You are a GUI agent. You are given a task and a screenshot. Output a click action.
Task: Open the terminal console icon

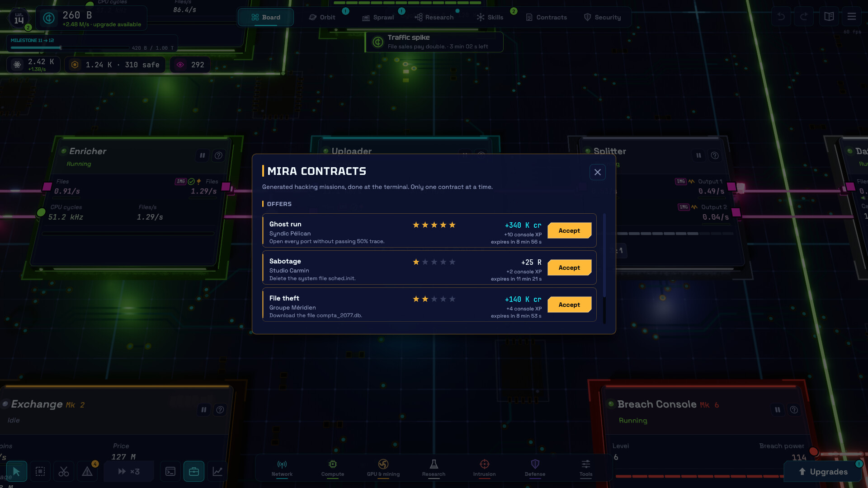170,472
